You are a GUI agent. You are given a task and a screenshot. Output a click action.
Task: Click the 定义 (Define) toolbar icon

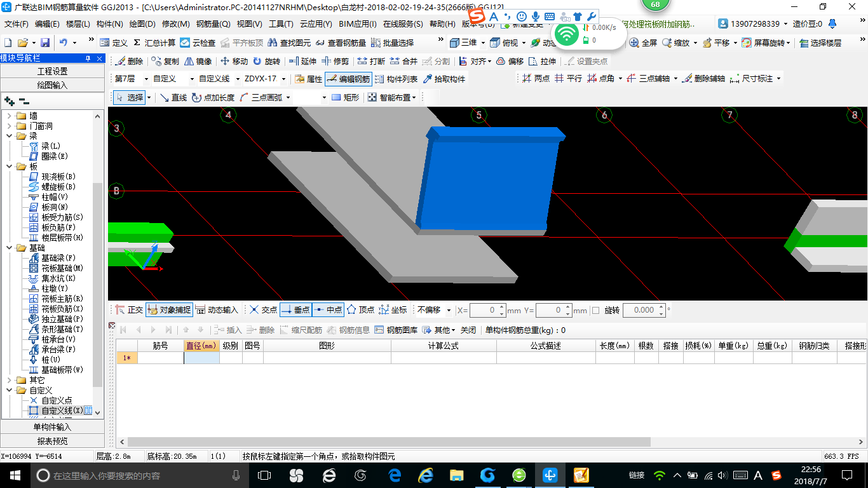pyautogui.click(x=114, y=43)
